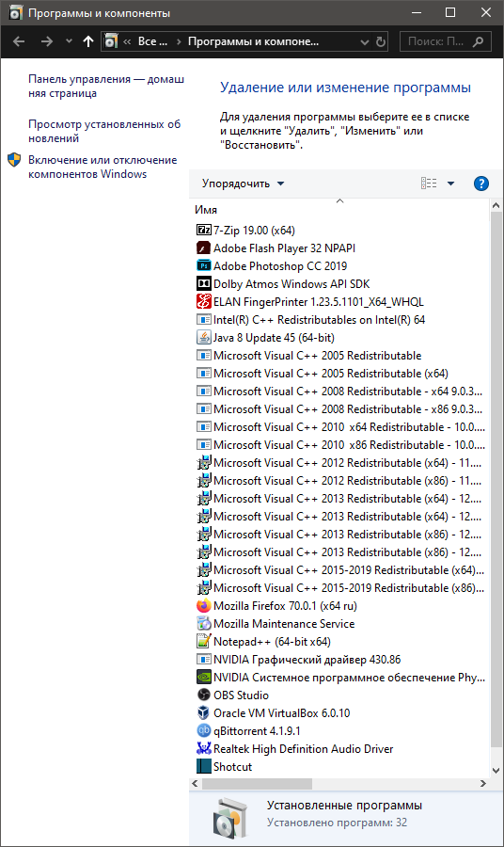Click the scroll down arrow button
Viewport: 504px width, 847px height.
[496, 771]
